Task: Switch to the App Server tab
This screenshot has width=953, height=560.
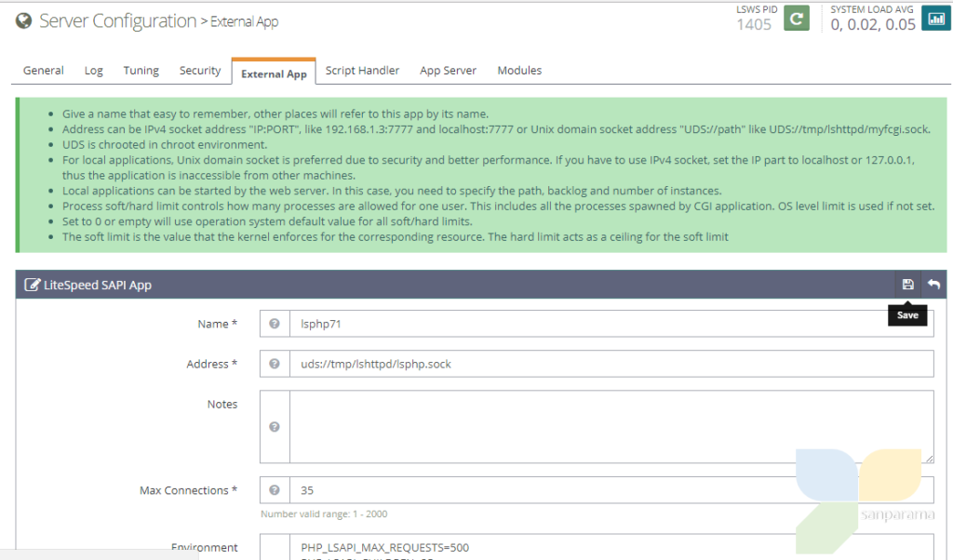Action: (x=448, y=71)
